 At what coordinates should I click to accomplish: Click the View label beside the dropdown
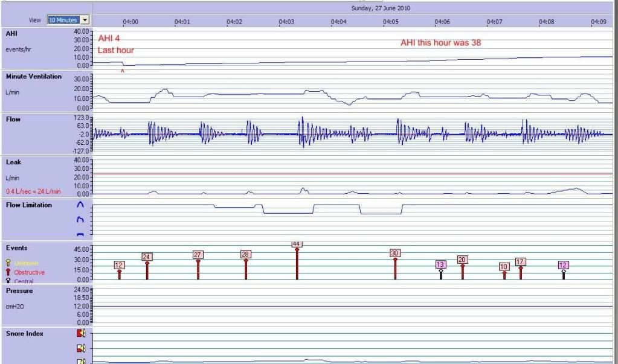pos(34,20)
